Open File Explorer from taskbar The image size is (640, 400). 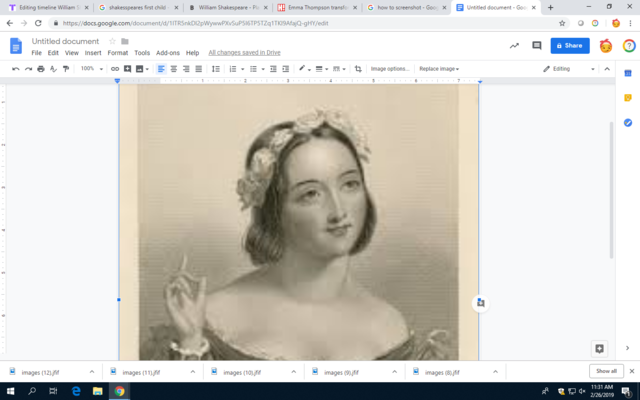point(98,391)
